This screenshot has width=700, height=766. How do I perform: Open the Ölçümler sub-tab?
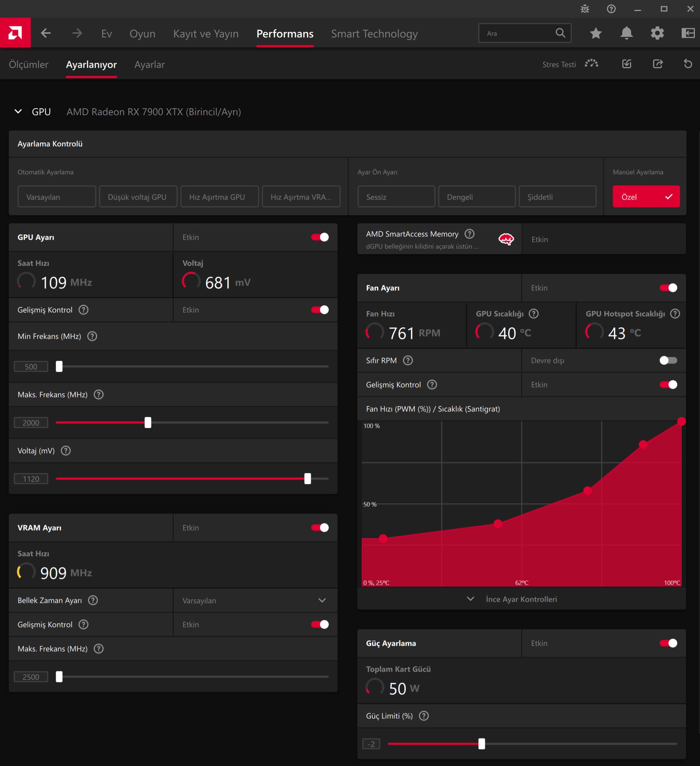tap(29, 65)
